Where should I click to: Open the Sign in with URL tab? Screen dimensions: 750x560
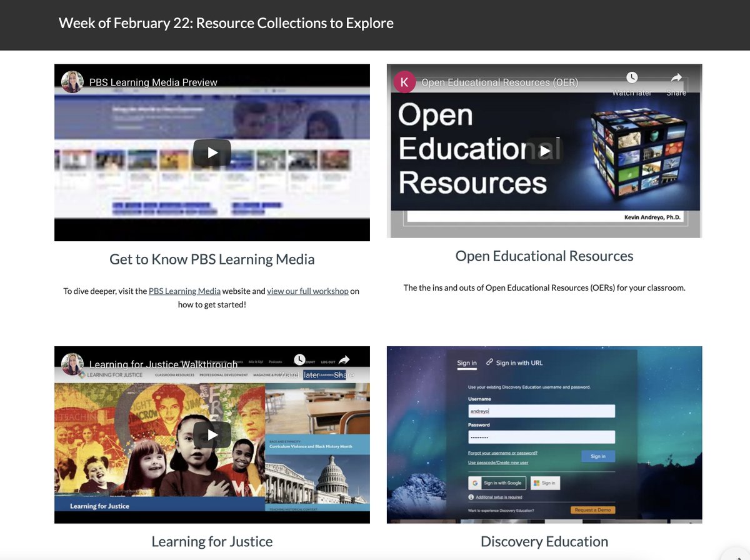coord(519,362)
